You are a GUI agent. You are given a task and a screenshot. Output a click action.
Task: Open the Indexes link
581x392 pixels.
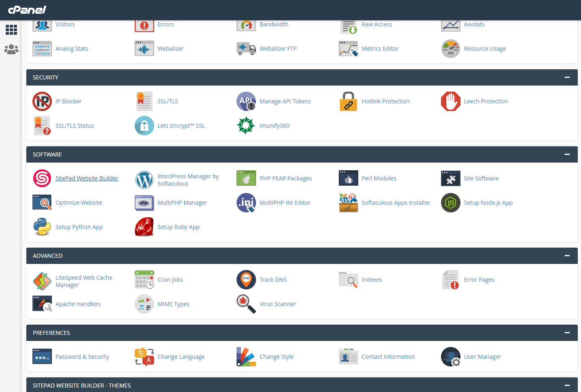pos(372,280)
